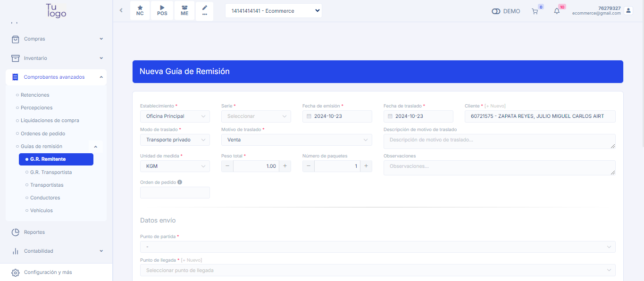Click the Observaciones text field
Image resolution: width=644 pixels, height=281 pixels.
(499, 167)
